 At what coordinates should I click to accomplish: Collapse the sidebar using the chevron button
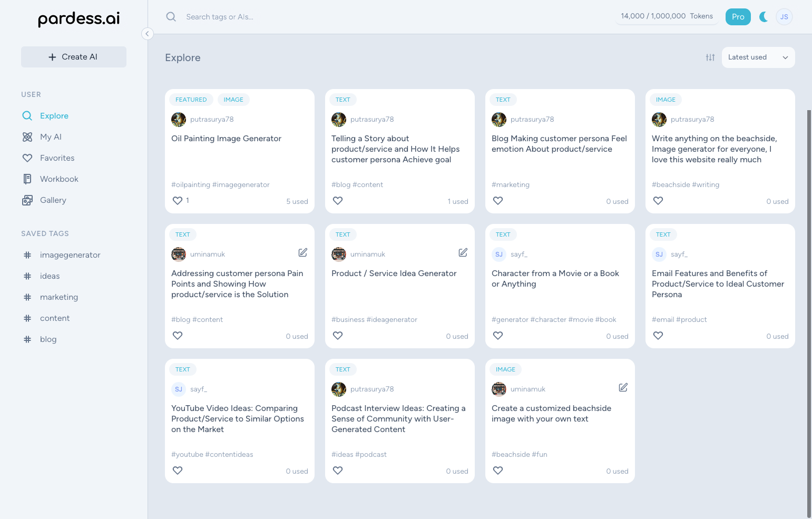[148, 34]
